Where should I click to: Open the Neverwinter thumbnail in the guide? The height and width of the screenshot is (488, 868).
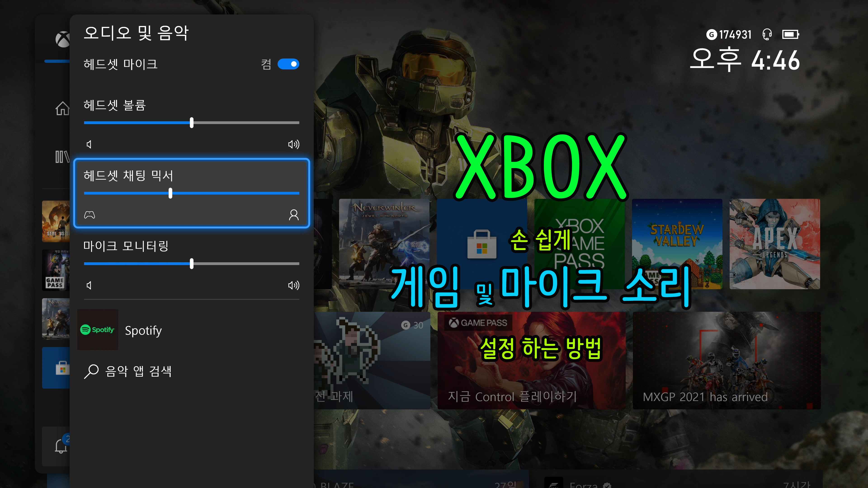pyautogui.click(x=56, y=319)
